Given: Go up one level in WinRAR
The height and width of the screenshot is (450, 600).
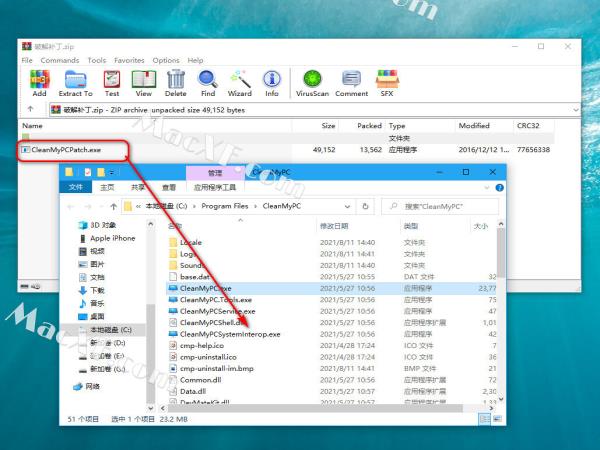Looking at the screenshot, I should coord(31,109).
